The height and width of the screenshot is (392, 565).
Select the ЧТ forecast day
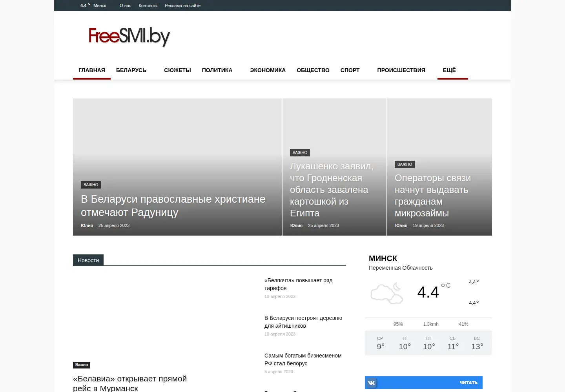405,343
